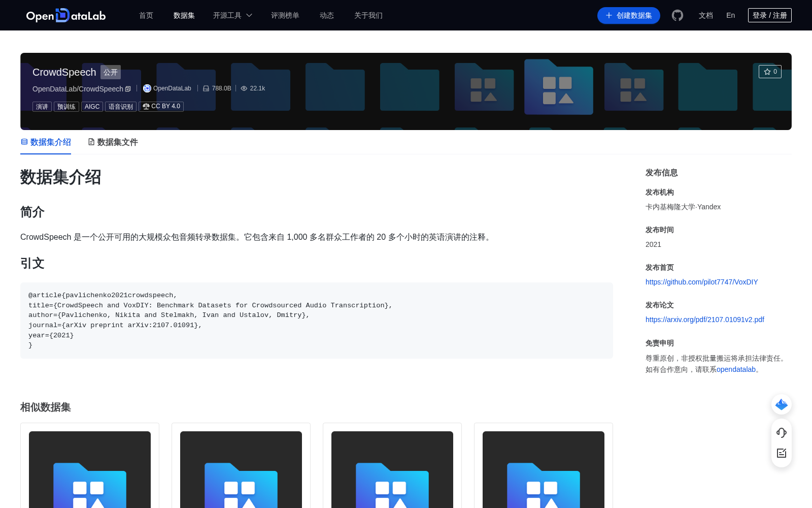Switch to 数据集文件 tab
The width and height of the screenshot is (812, 508).
point(113,142)
